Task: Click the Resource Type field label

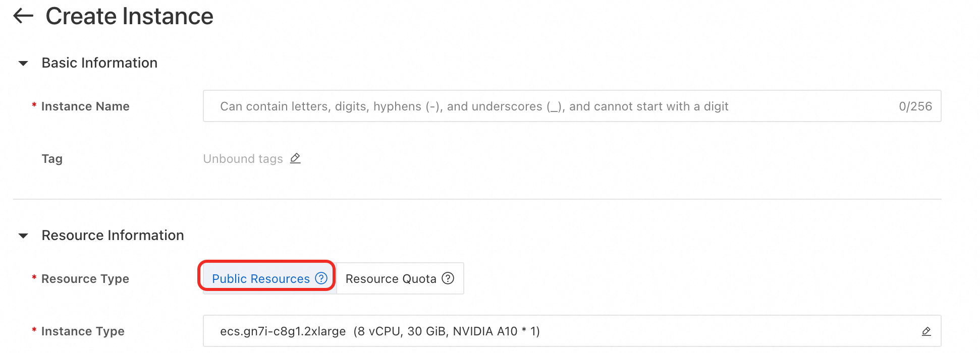Action: click(x=85, y=279)
